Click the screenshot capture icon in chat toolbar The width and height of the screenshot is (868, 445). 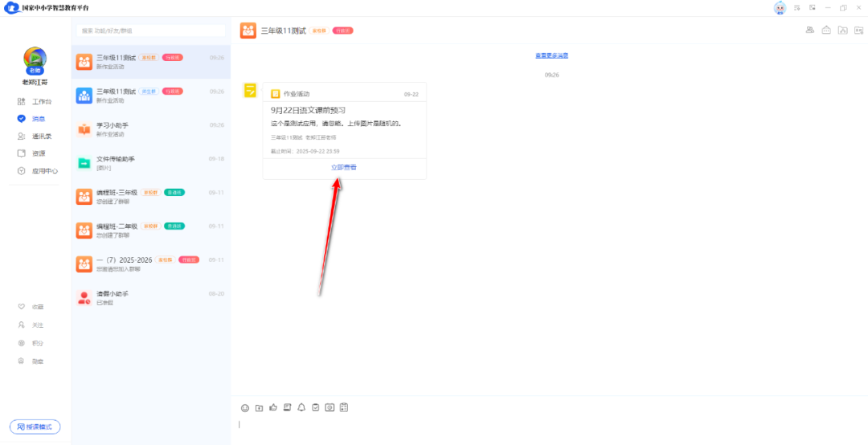[330, 408]
